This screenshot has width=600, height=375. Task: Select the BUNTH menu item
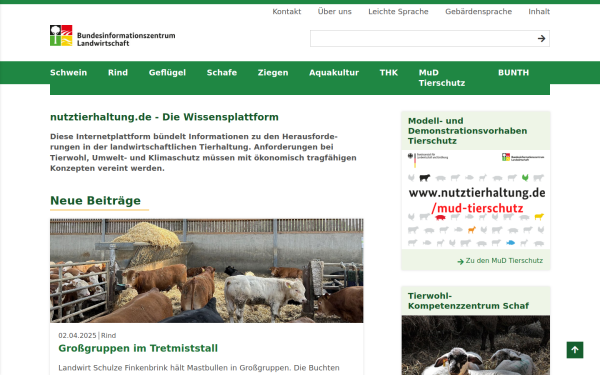(514, 73)
